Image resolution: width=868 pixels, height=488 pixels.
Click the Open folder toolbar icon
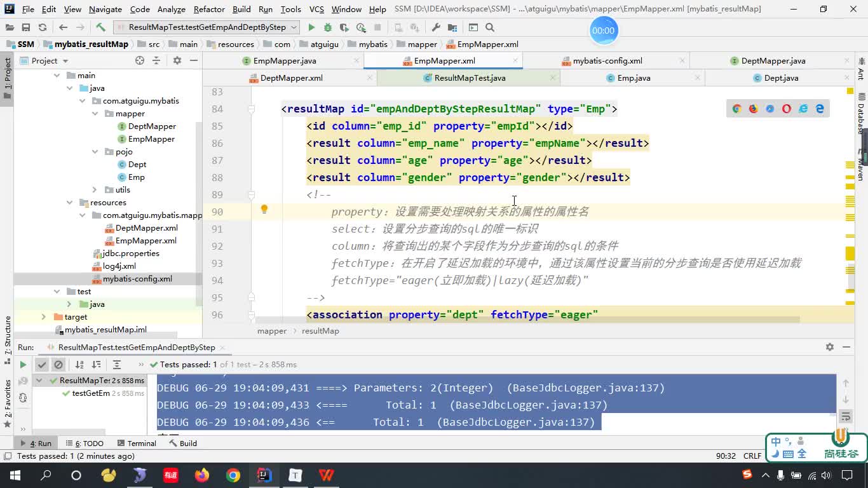10,27
